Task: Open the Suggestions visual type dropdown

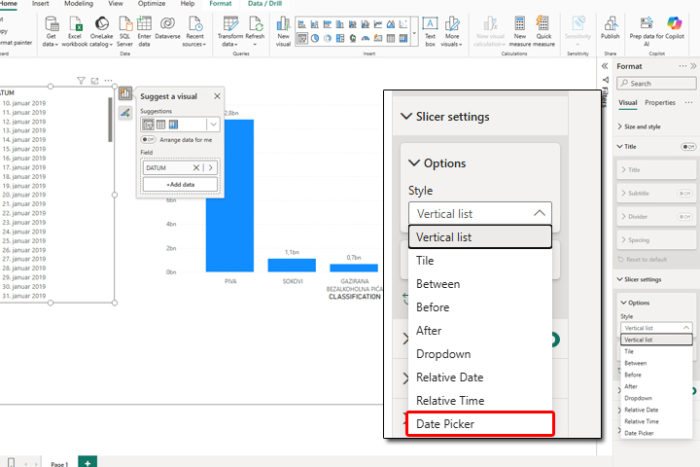Action: [x=213, y=124]
